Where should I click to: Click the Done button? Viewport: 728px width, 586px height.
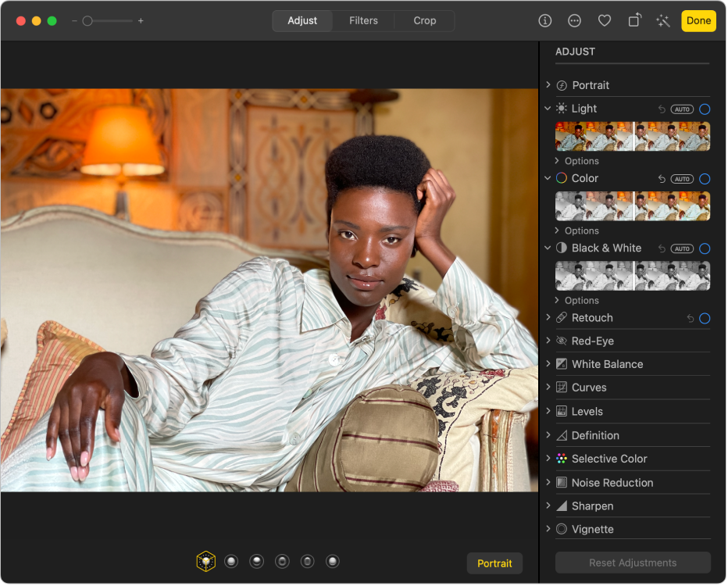698,20
